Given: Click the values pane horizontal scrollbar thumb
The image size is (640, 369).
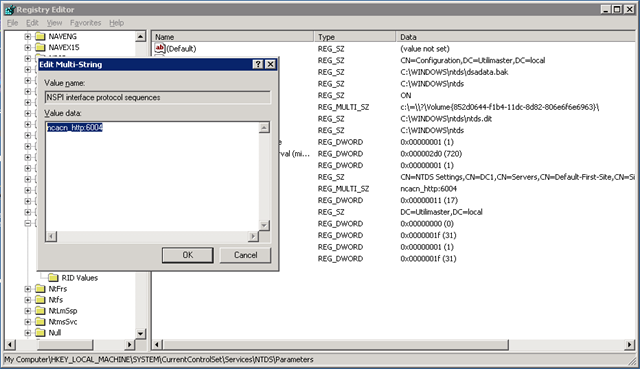Looking at the screenshot, I should tap(336, 345).
